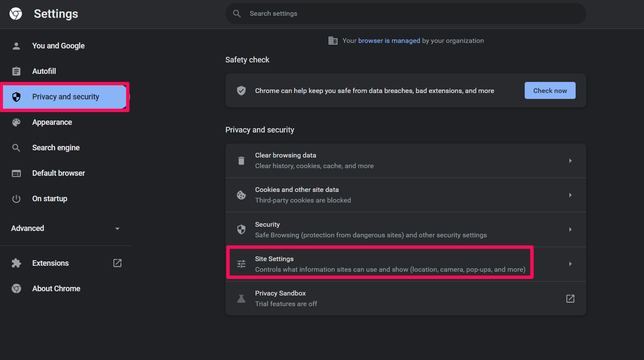Click the Check now button

tap(550, 90)
